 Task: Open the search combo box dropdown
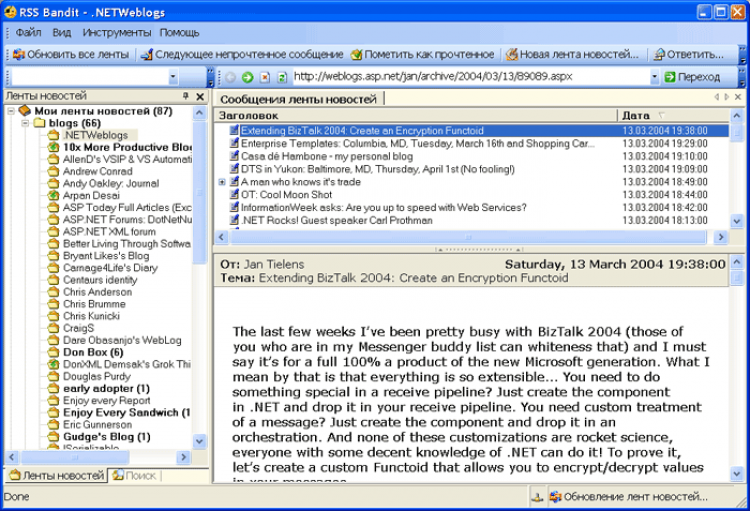173,77
